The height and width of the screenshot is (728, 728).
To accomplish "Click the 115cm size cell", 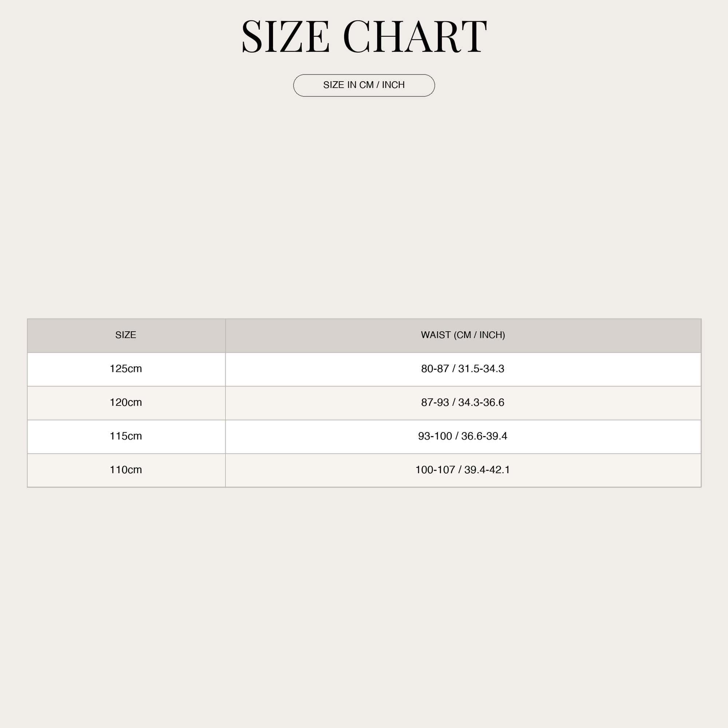I will [x=126, y=436].
